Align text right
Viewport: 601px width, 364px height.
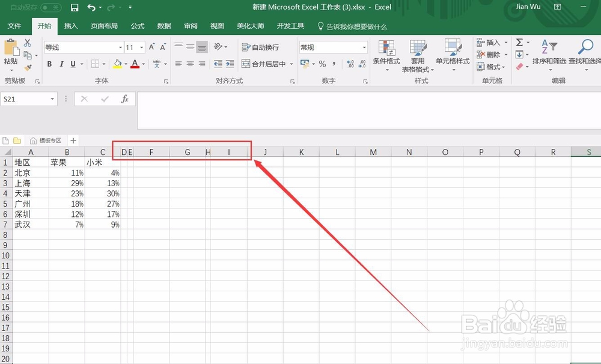[x=202, y=64]
